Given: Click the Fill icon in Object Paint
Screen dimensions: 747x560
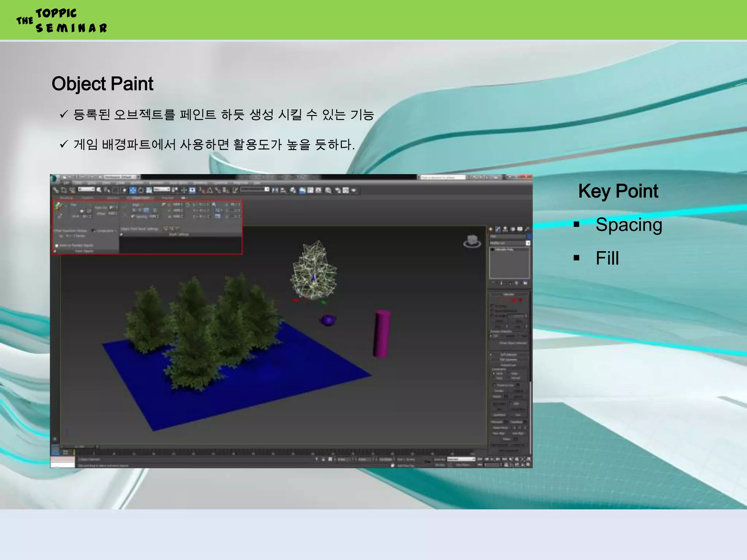Looking at the screenshot, I should click(60, 216).
